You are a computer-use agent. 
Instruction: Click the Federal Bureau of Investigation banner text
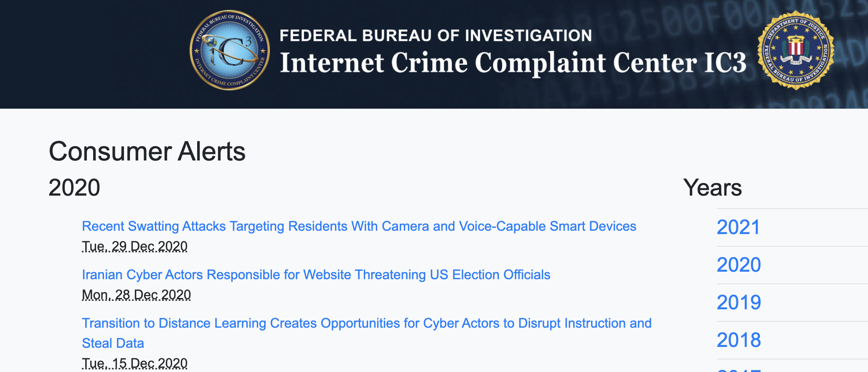[x=435, y=36]
